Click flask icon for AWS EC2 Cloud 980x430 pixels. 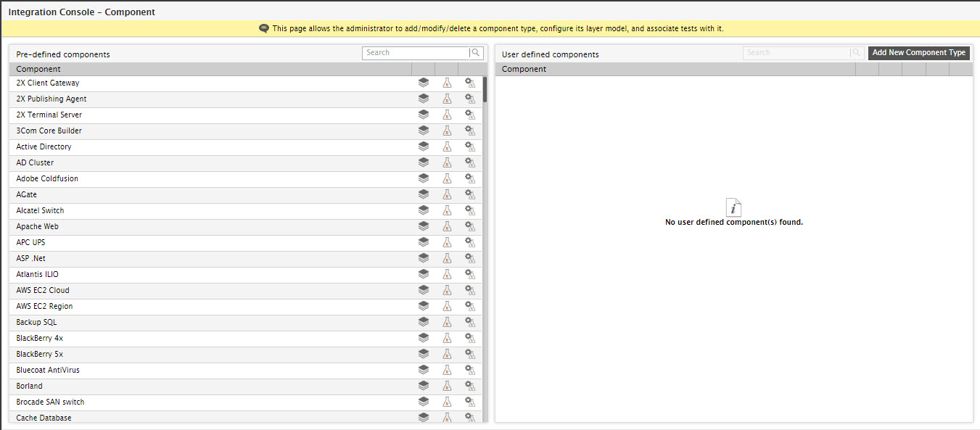coord(447,290)
